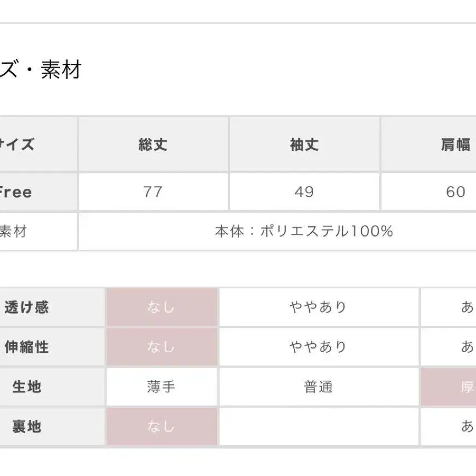Image resolution: width=476 pixels, height=476 pixels.
Task: Click the 伸縮性 row label
Action: (26, 347)
